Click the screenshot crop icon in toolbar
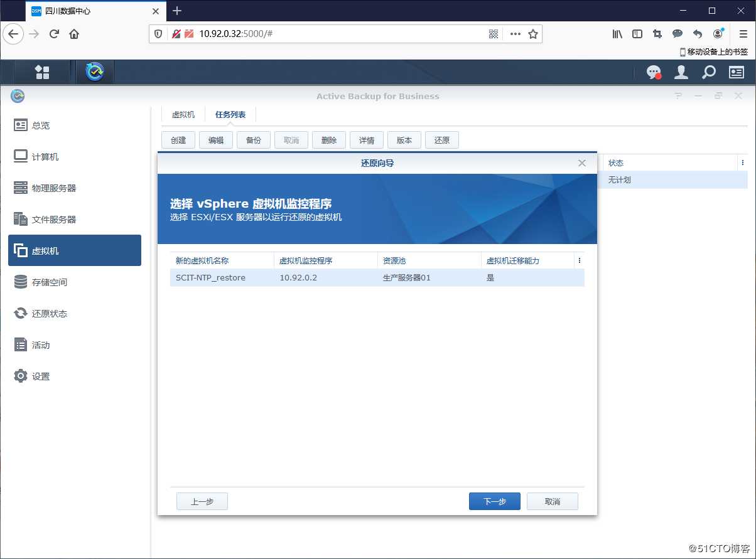This screenshot has width=756, height=559. point(657,34)
